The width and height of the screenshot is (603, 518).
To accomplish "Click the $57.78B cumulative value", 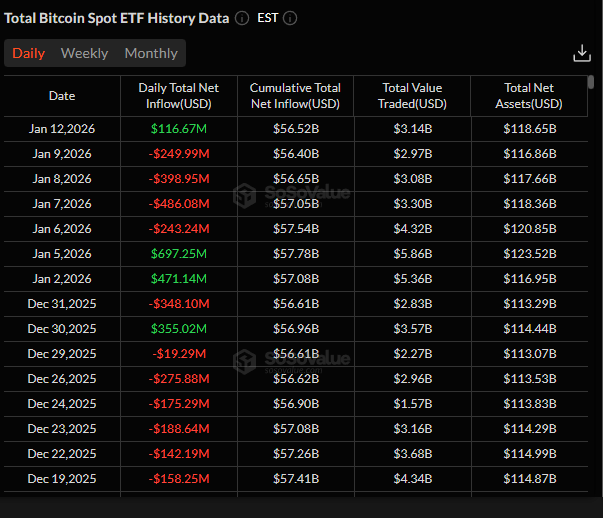I will coord(296,254).
